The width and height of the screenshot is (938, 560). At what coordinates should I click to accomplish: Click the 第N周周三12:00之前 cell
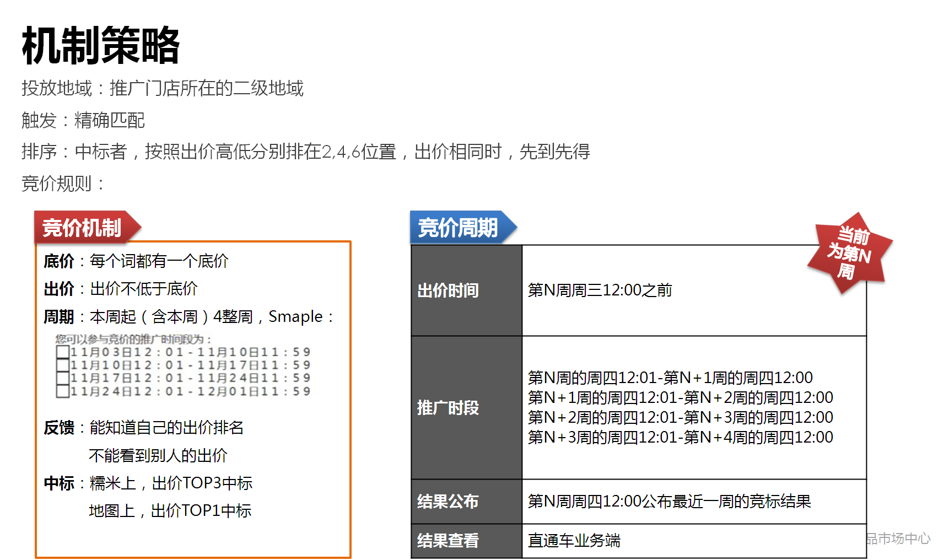click(x=600, y=290)
